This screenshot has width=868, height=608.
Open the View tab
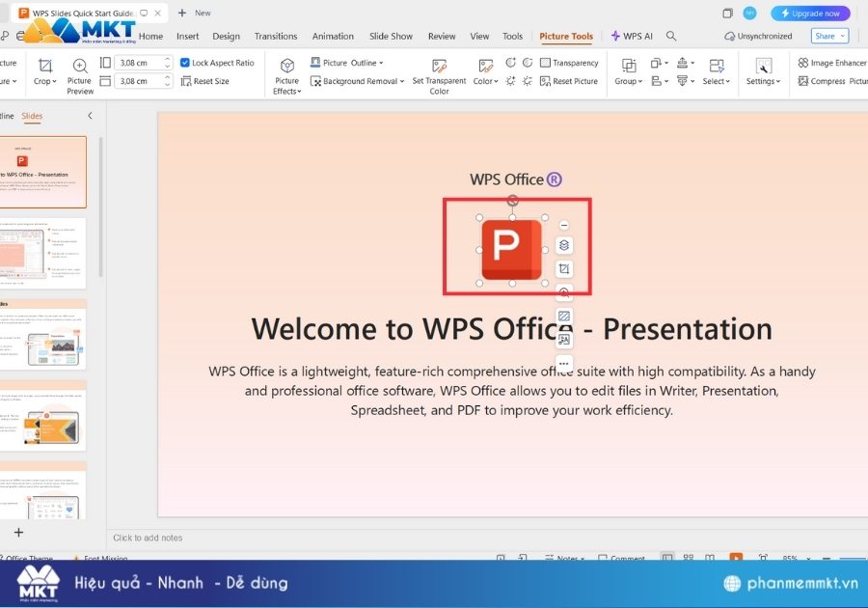[479, 36]
